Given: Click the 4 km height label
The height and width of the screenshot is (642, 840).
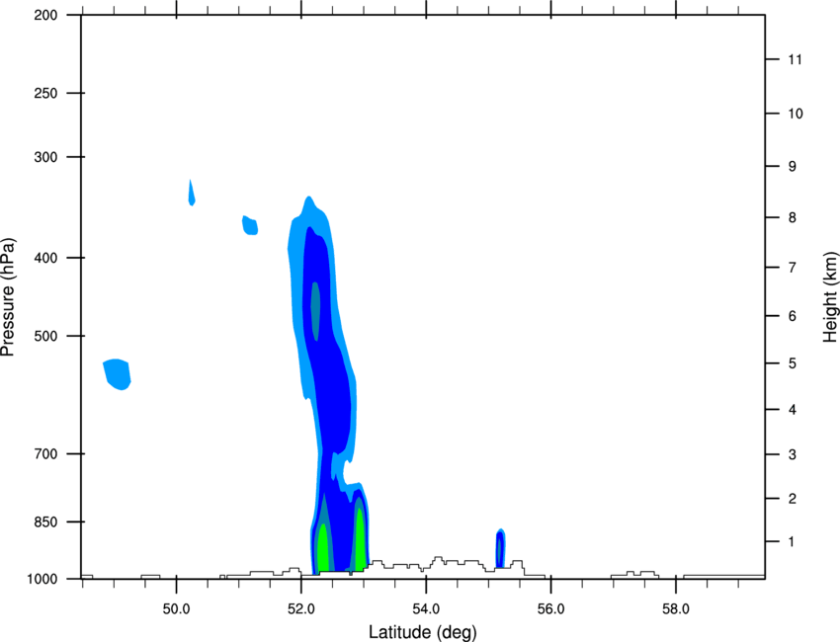Looking at the screenshot, I should 792,410.
